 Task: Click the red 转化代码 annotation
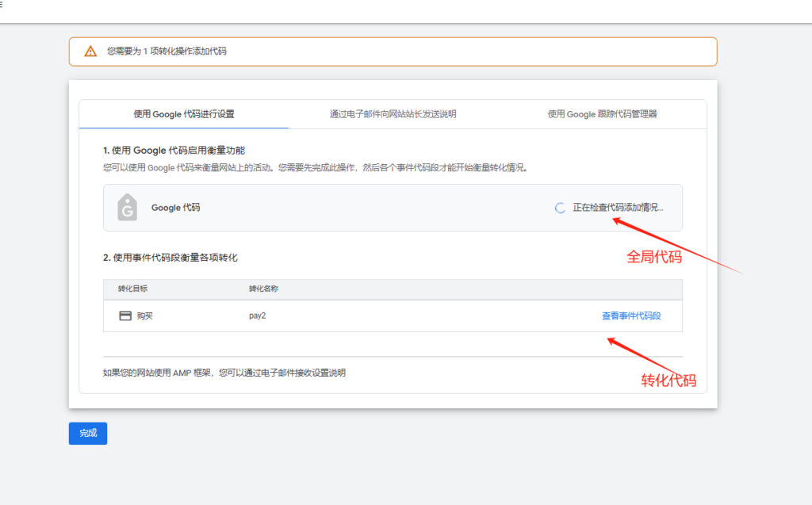click(x=668, y=380)
